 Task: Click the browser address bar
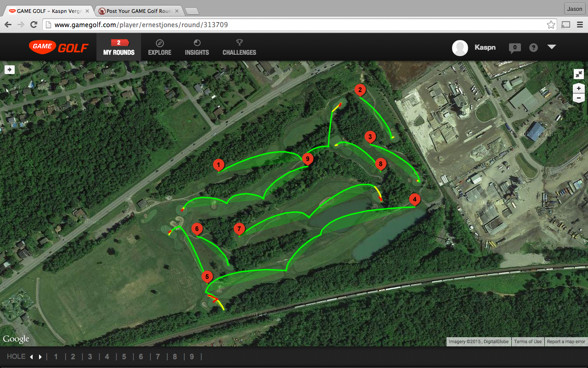click(x=294, y=25)
